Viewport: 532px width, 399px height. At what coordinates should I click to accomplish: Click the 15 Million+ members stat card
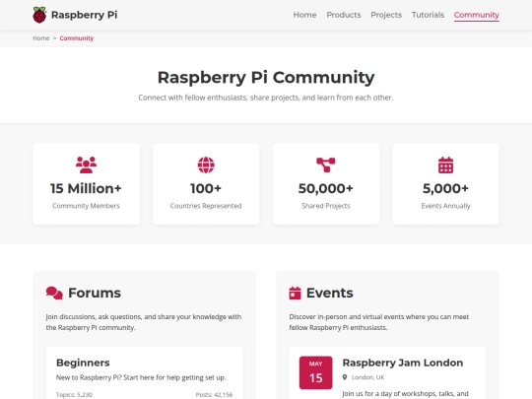click(86, 184)
